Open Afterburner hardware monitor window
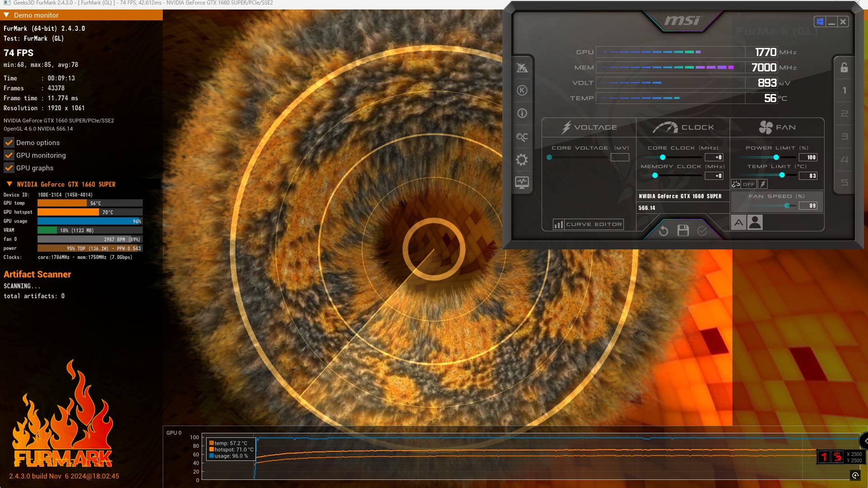Image resolution: width=868 pixels, height=488 pixels. tap(522, 183)
